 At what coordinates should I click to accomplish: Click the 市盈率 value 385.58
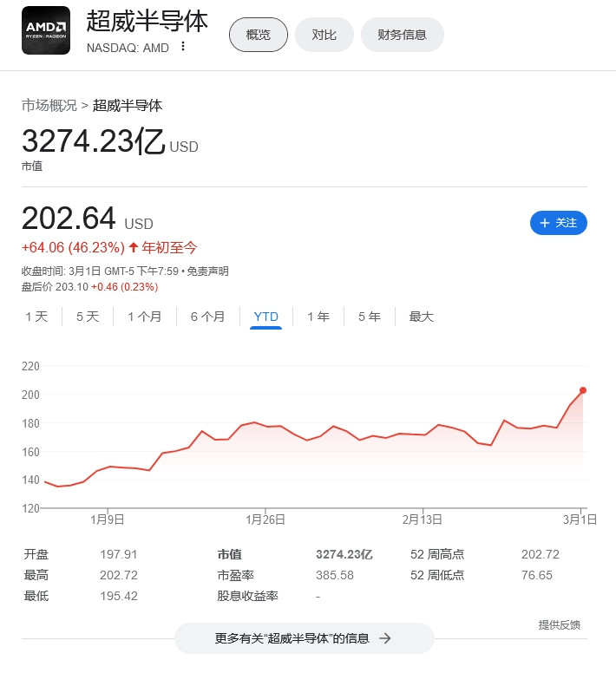335,575
